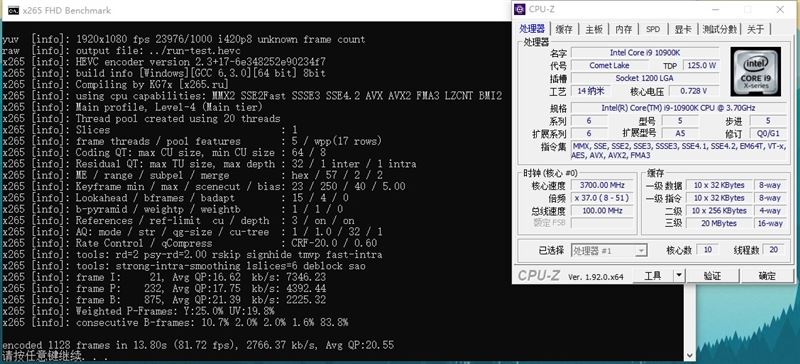800x364 pixels.
Task: Click the Weighted P-Frames line
Action: (x=138, y=311)
